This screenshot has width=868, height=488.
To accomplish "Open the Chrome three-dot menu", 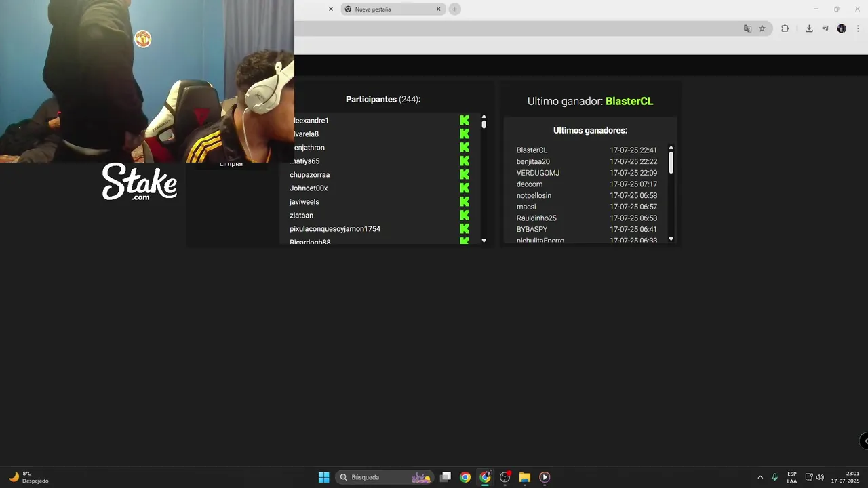I will tap(858, 28).
